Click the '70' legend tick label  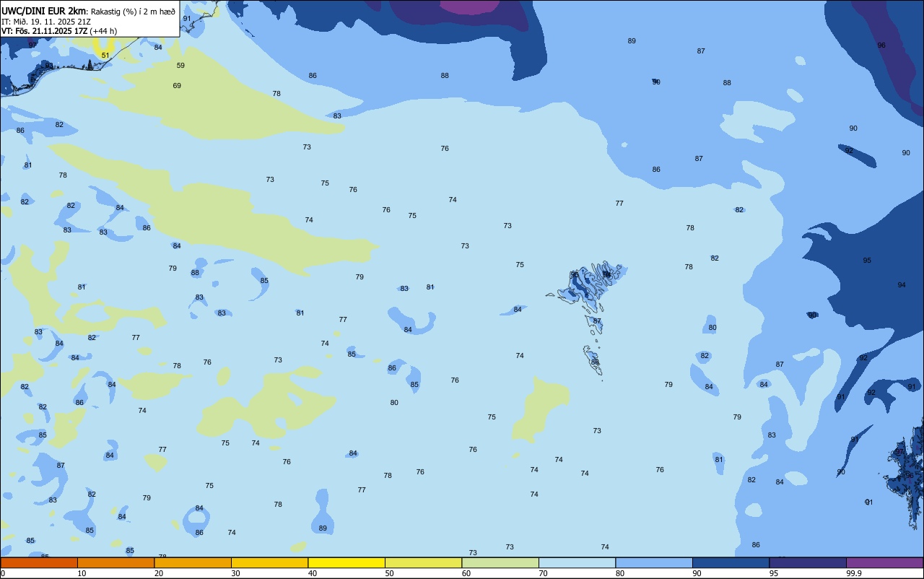pyautogui.click(x=543, y=573)
